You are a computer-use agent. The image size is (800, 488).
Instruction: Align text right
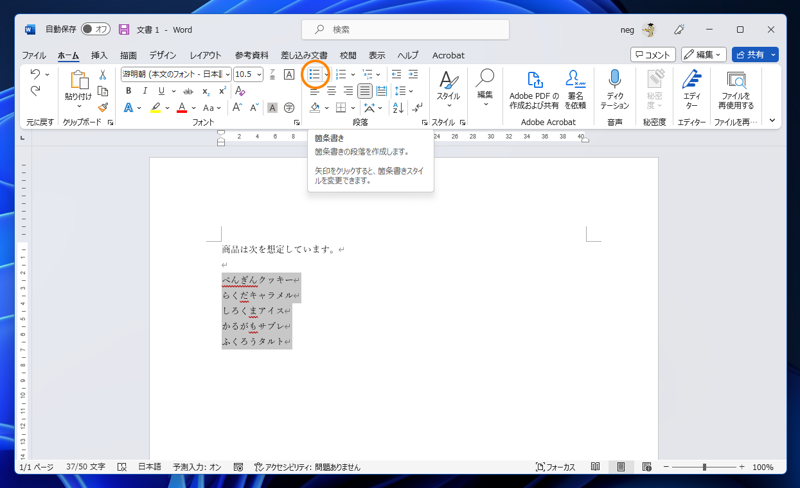click(x=348, y=91)
